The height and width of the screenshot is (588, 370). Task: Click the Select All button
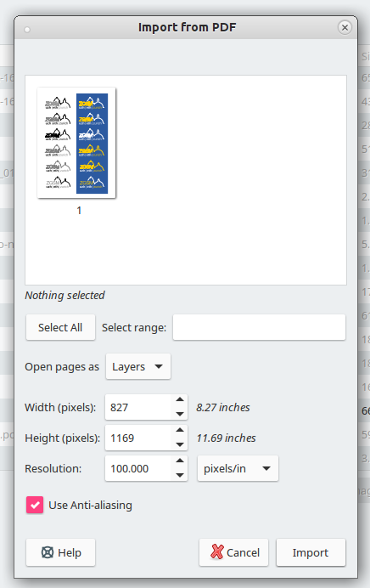coord(60,327)
